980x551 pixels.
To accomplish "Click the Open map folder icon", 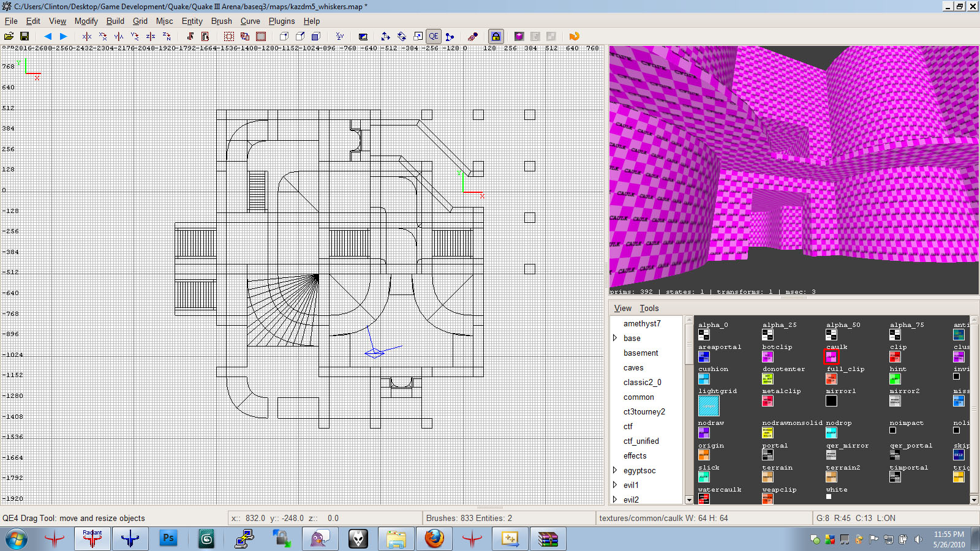I will (9, 37).
